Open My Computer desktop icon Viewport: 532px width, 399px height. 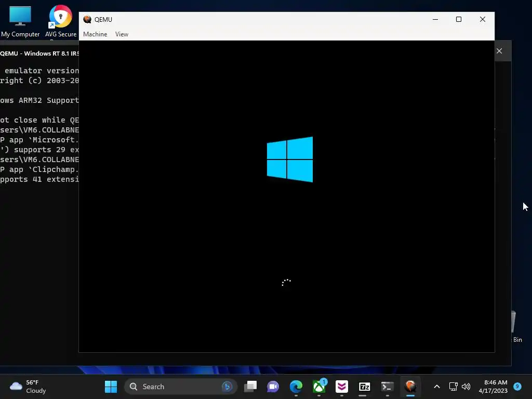[20, 21]
